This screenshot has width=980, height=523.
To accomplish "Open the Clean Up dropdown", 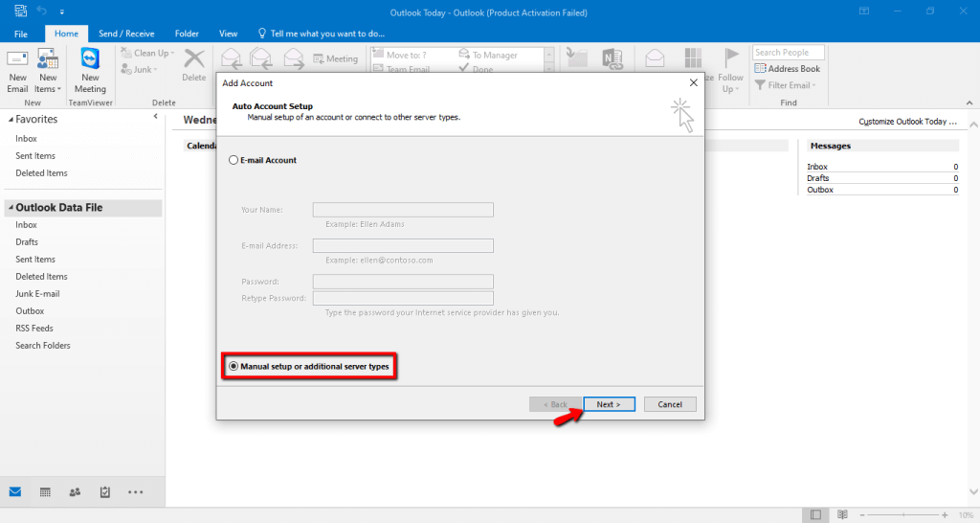I will coord(148,54).
